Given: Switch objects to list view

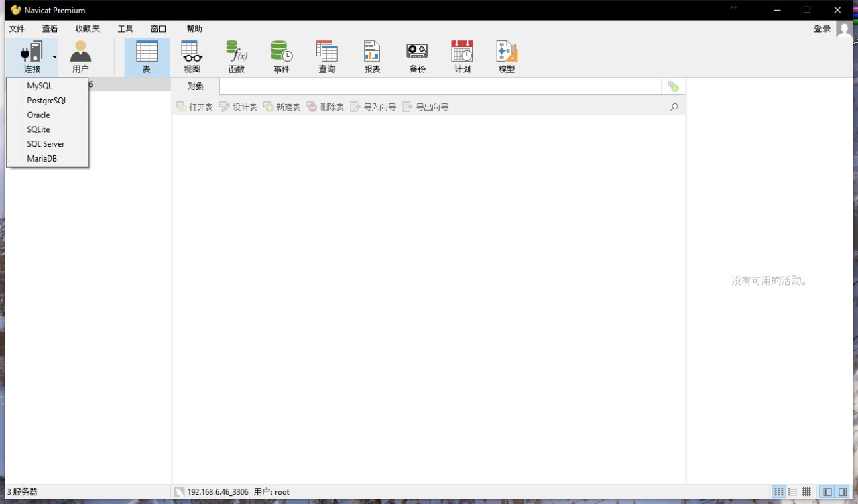Looking at the screenshot, I should pos(792,492).
